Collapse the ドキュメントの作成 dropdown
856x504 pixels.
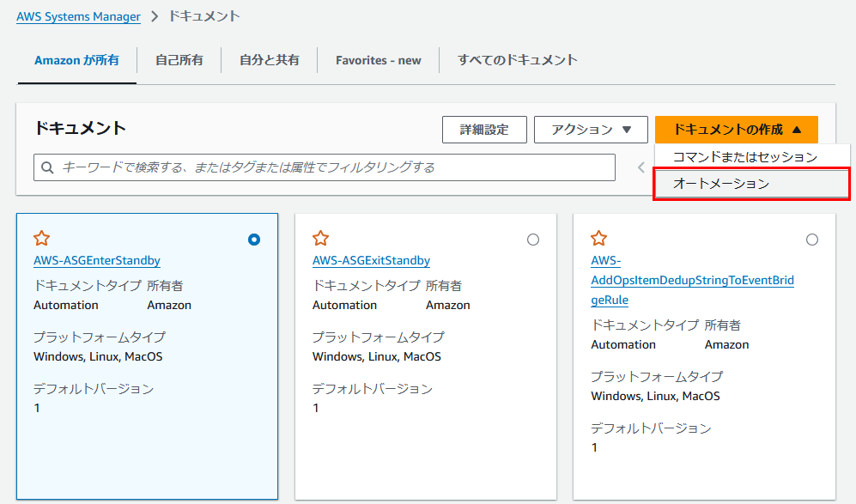pos(737,130)
